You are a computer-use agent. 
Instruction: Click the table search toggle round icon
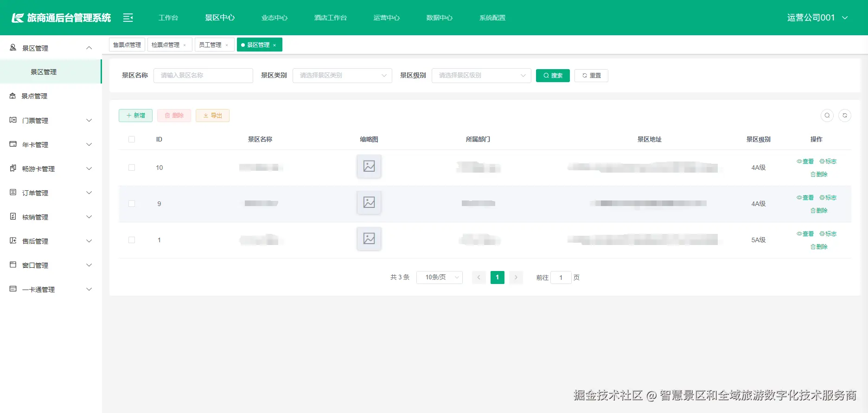(x=827, y=116)
